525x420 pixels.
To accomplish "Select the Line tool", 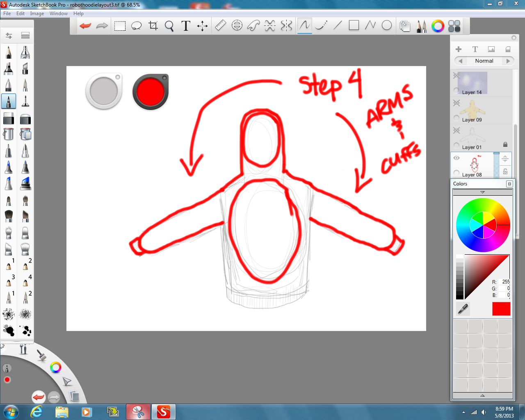I will [337, 25].
